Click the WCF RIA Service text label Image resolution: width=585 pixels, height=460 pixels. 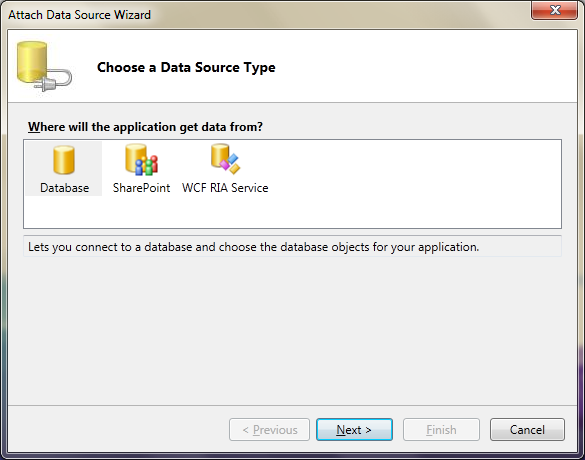pos(225,188)
